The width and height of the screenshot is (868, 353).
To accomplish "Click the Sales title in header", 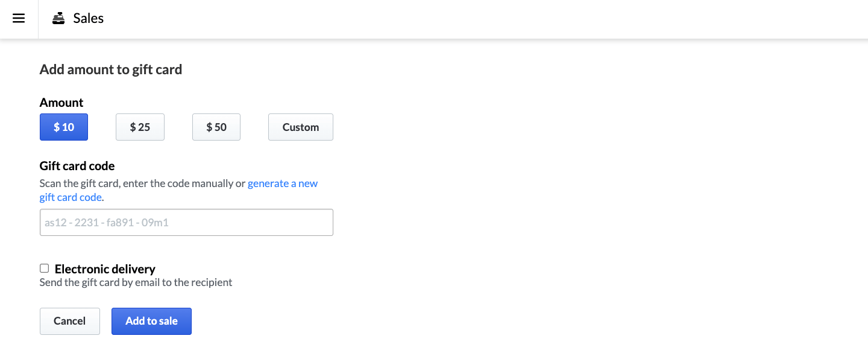I will point(89,19).
